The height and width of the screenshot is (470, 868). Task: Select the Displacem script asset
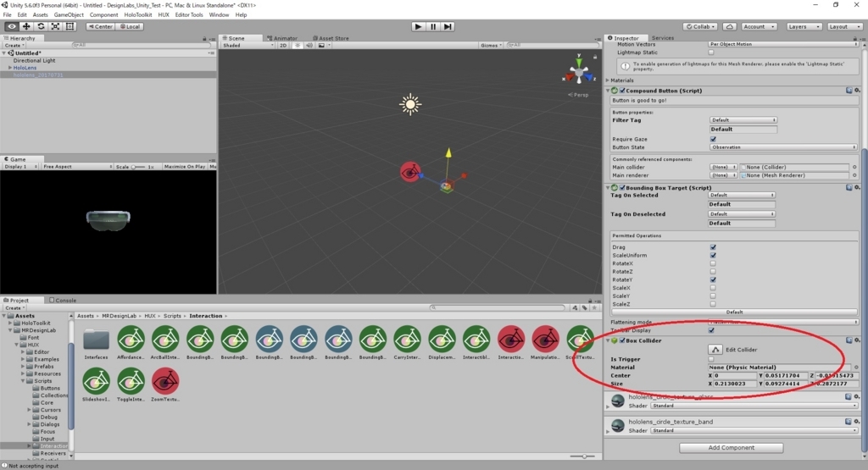pos(442,343)
